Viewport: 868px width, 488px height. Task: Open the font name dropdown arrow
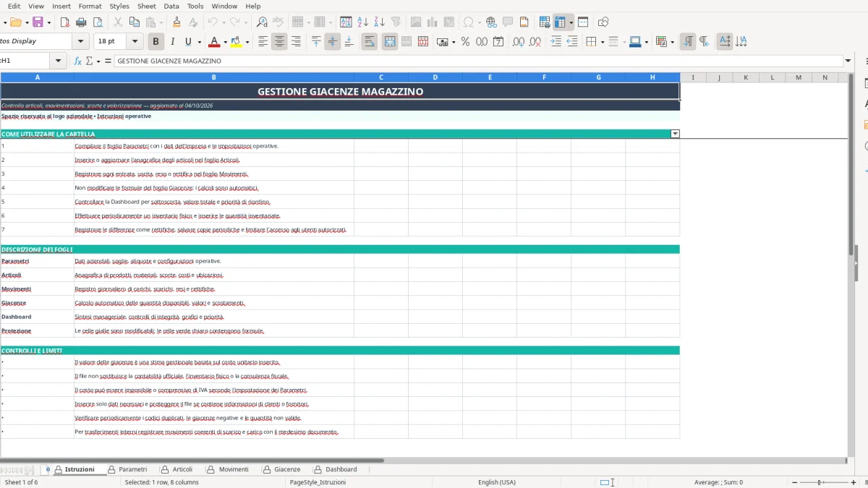tap(80, 42)
